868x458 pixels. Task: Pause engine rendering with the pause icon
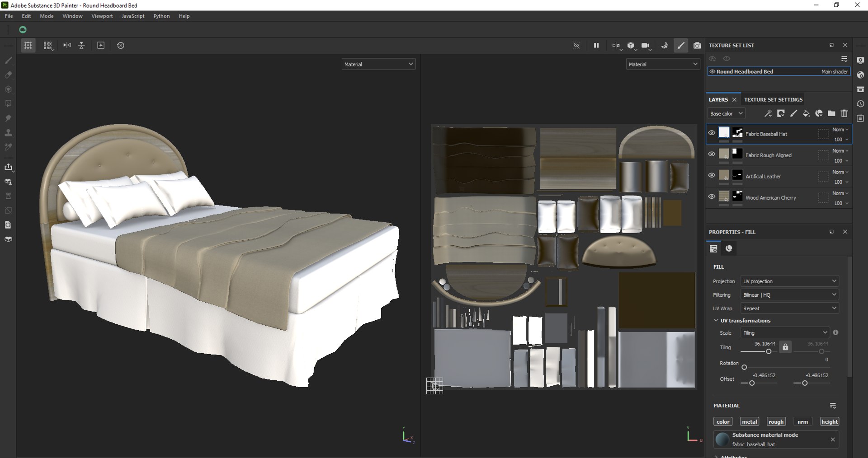596,46
